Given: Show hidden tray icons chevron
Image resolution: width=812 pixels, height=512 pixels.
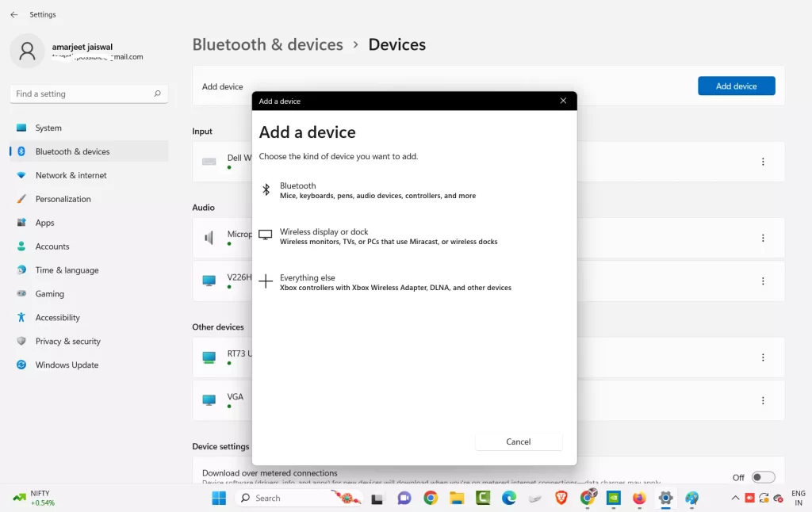Looking at the screenshot, I should [735, 498].
